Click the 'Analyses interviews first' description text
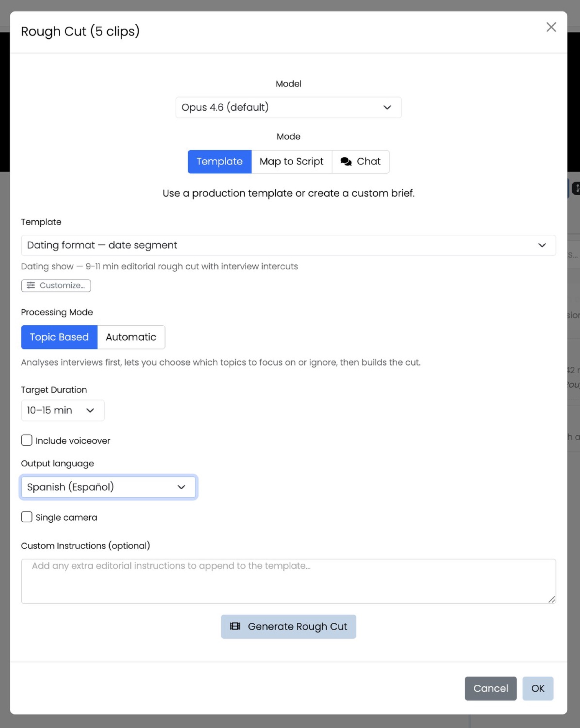 pyautogui.click(x=220, y=362)
